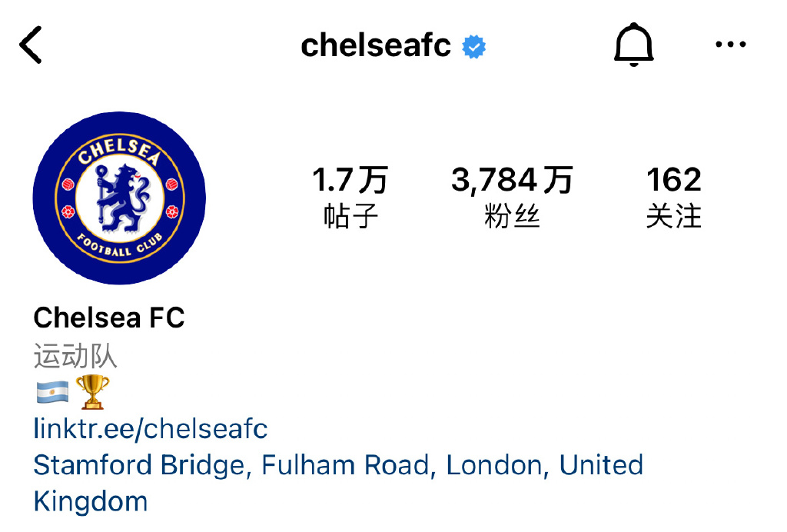Tap the 关注 following label

[673, 216]
